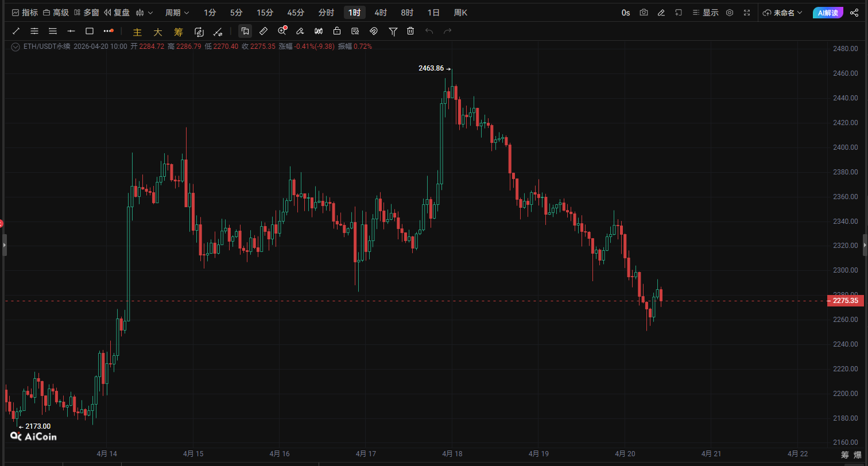
Task: Switch to the 分时 timeframe
Action: 326,13
